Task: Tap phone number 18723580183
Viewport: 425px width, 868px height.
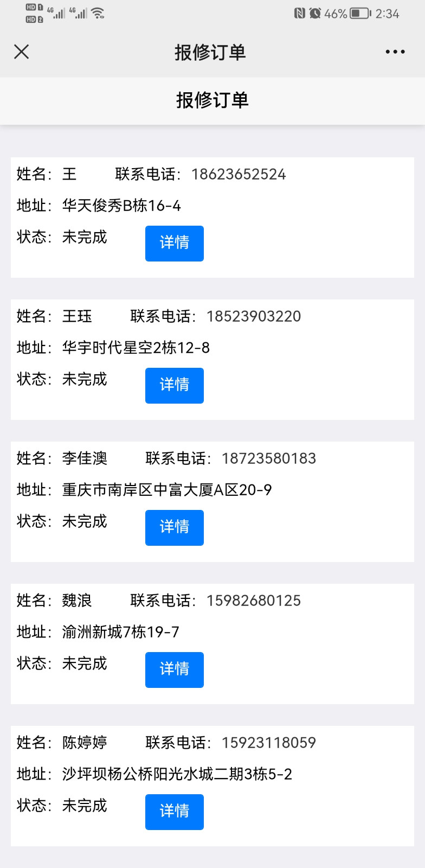Action: [269, 458]
